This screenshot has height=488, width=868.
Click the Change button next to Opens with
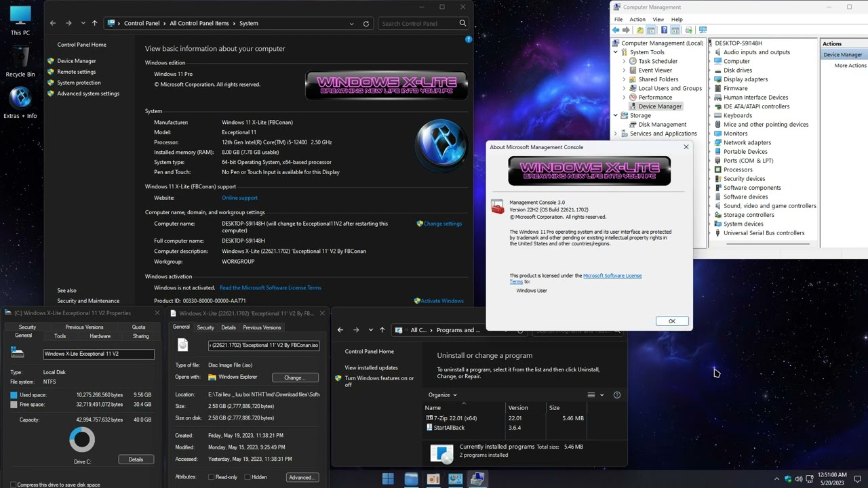click(x=295, y=378)
